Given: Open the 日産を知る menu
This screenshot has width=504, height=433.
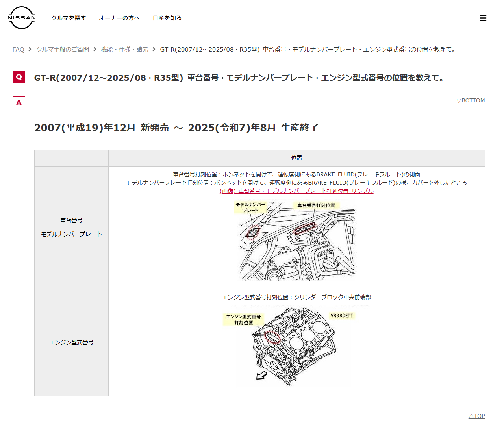Looking at the screenshot, I should click(x=167, y=18).
